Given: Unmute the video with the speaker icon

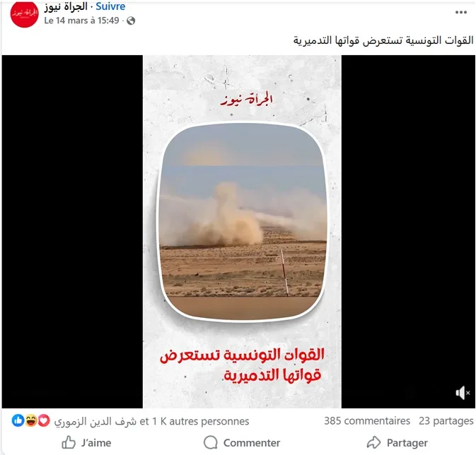Looking at the screenshot, I should coord(463,393).
